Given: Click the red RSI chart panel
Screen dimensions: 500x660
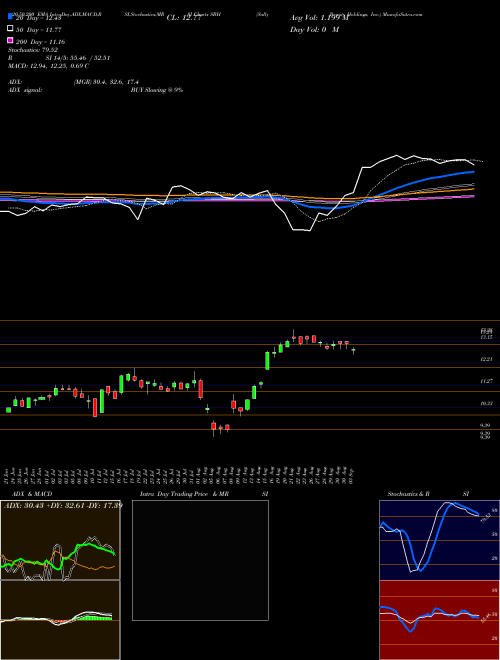Looking at the screenshot, I should point(439,620).
